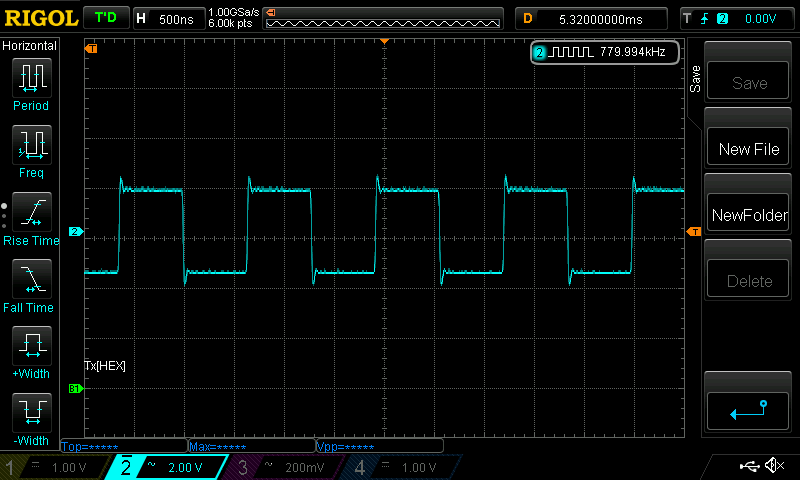Click the Vpp measurement readout
800x480 pixels.
(380, 447)
